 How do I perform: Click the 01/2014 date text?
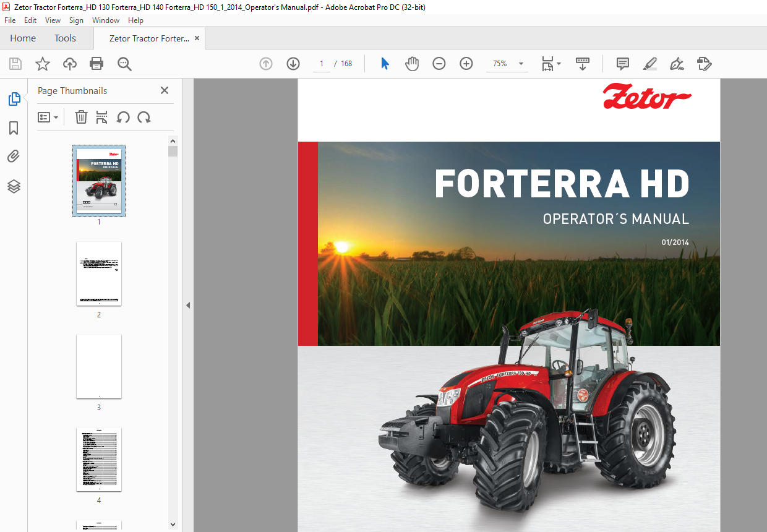coord(675,242)
